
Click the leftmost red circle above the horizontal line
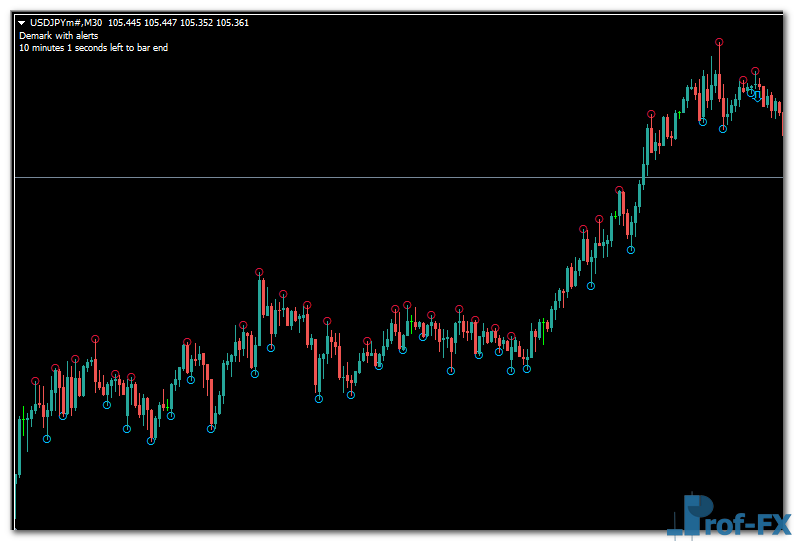pyautogui.click(x=651, y=114)
